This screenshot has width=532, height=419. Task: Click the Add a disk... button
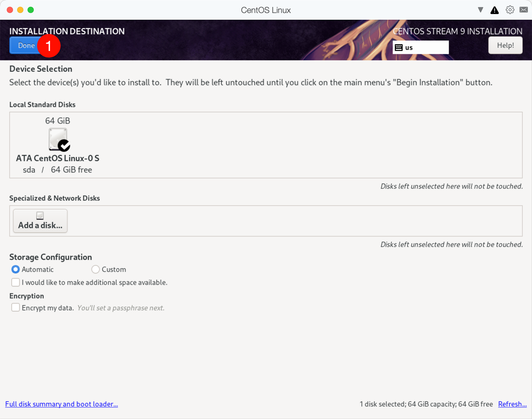tap(40, 221)
